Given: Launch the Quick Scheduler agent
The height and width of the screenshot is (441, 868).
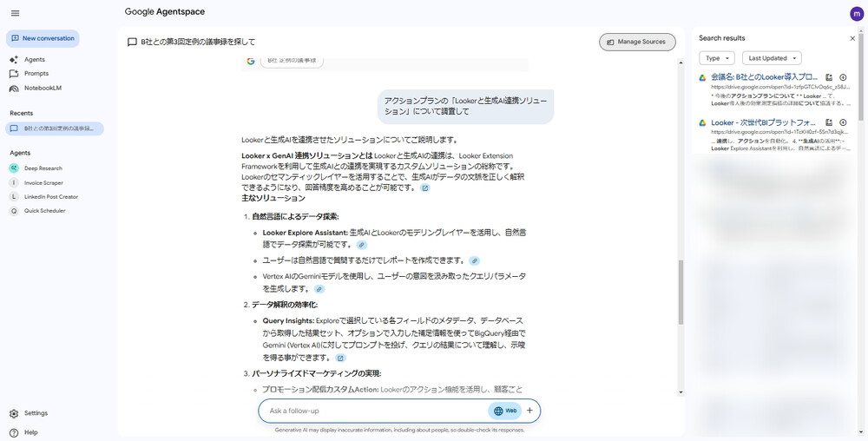Looking at the screenshot, I should click(x=44, y=211).
